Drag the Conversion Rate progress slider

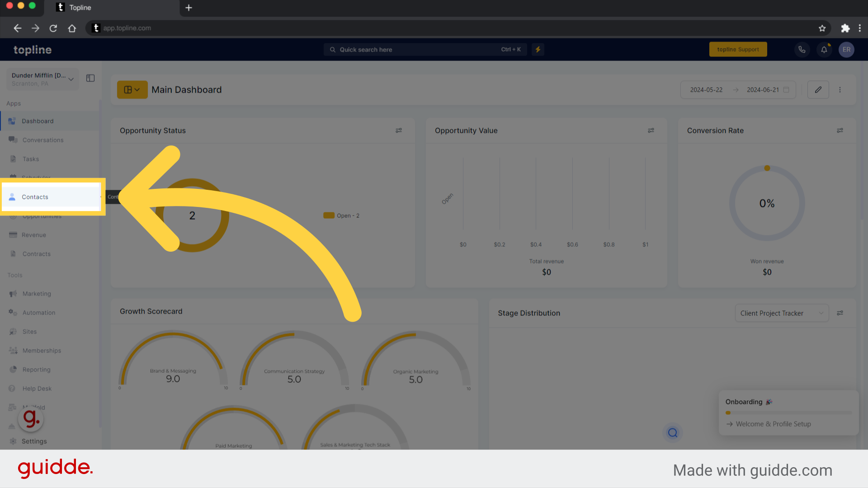coord(767,168)
